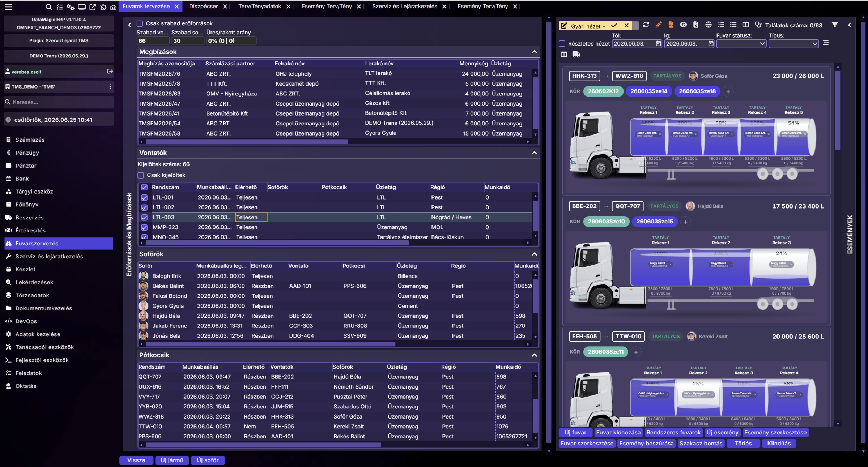Click the Vissza button

click(136, 460)
